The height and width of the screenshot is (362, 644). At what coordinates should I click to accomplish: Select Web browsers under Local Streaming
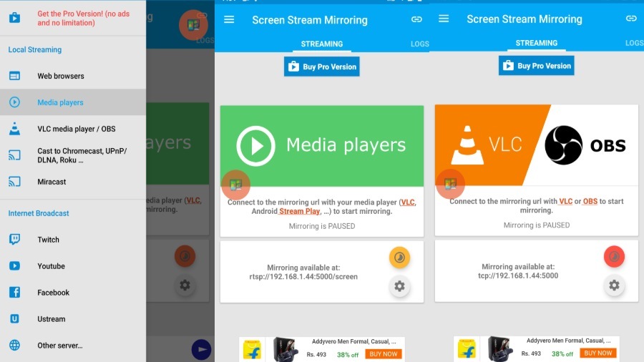tap(60, 76)
